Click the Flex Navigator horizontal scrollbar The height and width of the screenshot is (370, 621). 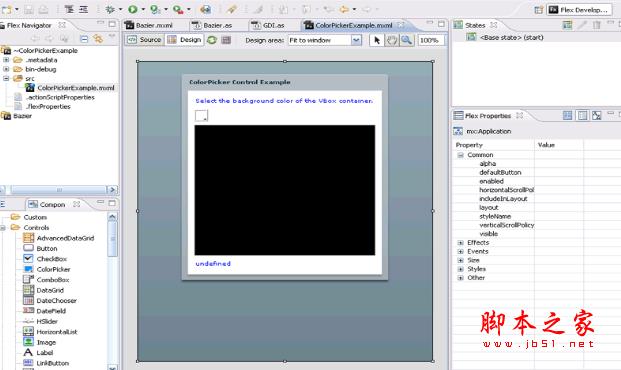click(x=59, y=190)
